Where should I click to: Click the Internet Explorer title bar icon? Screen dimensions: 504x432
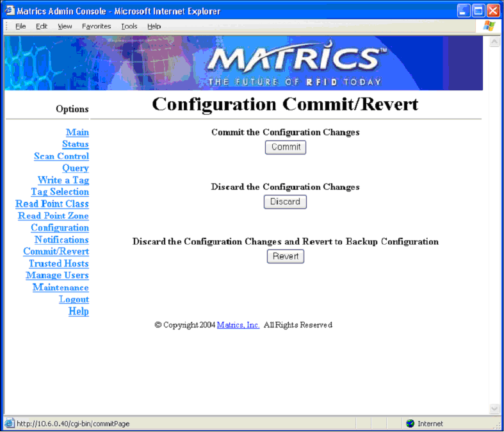pos(10,11)
